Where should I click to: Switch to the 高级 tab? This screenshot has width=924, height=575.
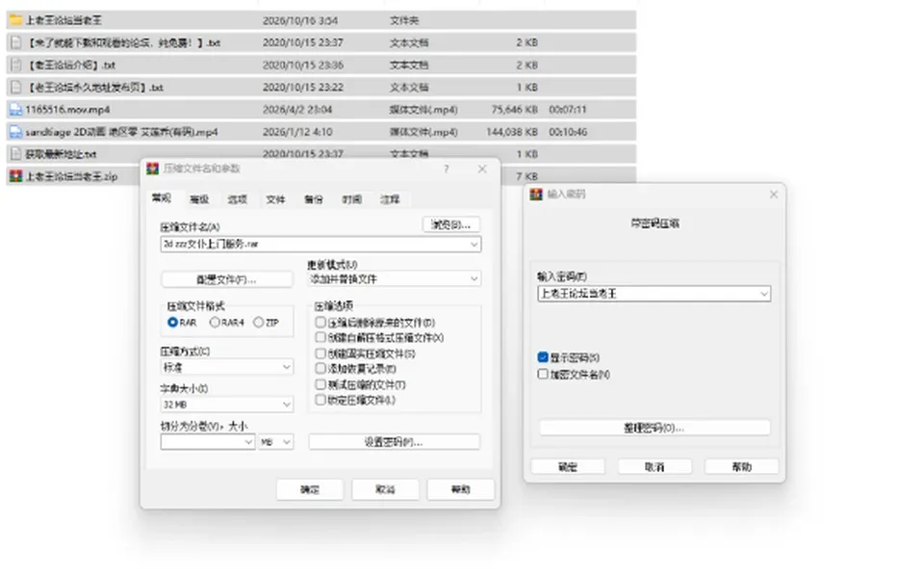point(199,199)
